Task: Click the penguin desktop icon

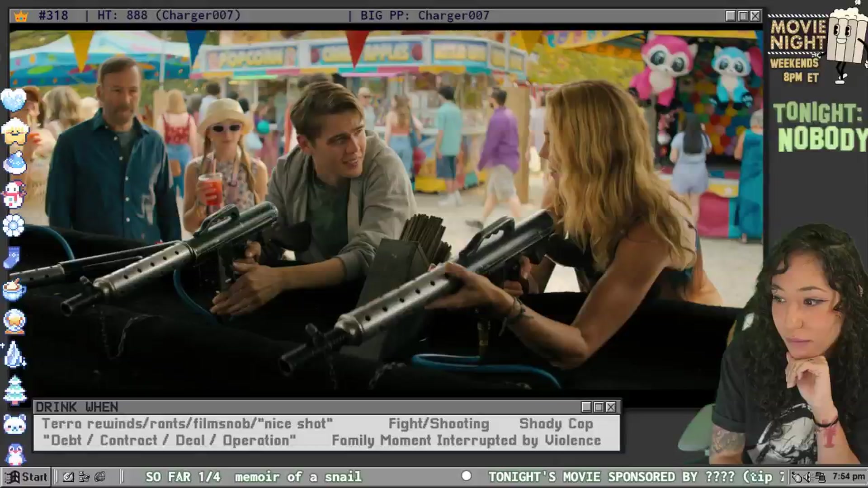Action: tap(15, 454)
